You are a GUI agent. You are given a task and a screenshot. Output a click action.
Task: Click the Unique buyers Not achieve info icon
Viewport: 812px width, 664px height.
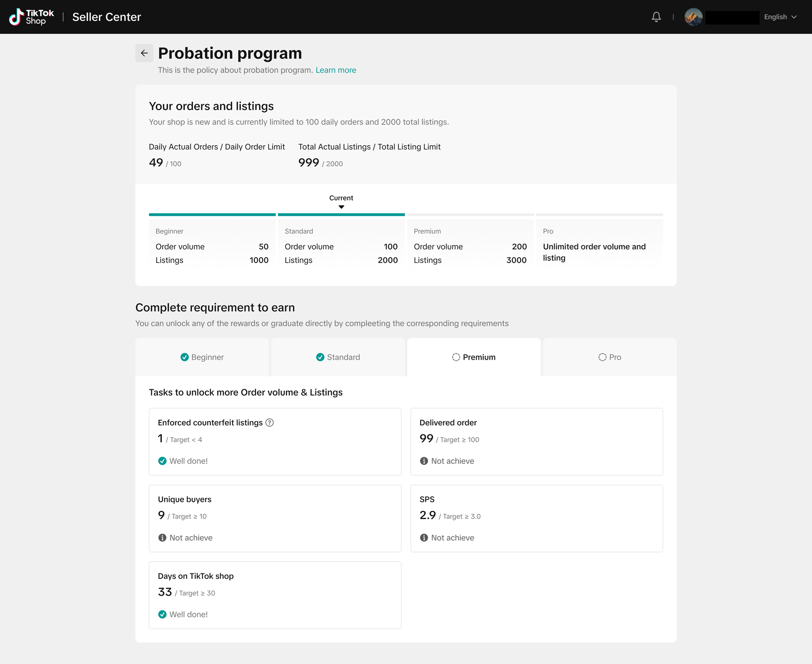coord(162,538)
